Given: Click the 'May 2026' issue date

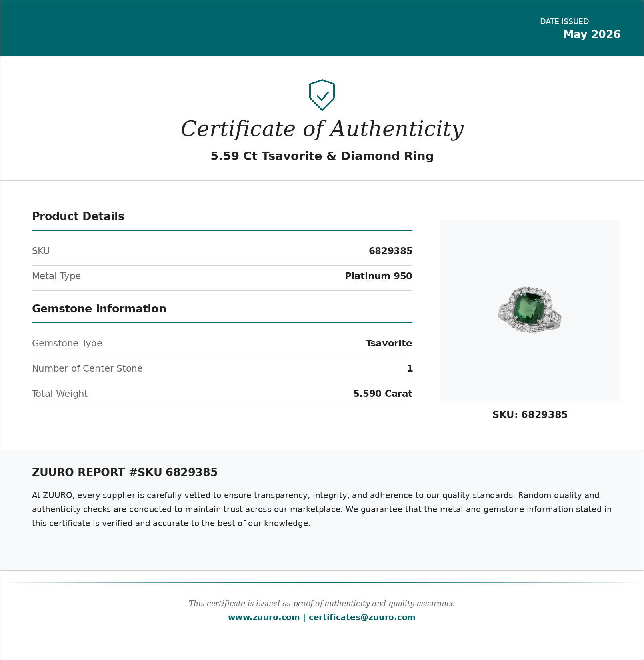Looking at the screenshot, I should tap(592, 34).
